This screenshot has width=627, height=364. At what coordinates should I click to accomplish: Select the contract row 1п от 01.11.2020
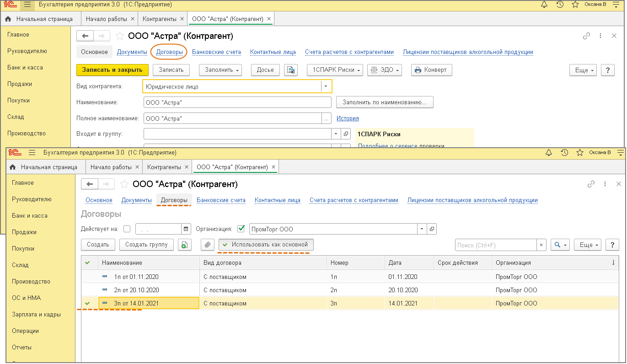[x=136, y=277]
